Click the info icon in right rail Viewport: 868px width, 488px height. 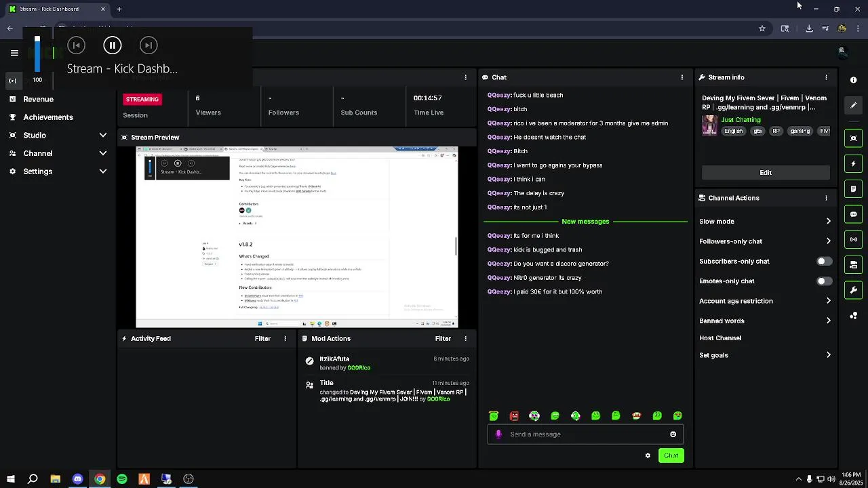click(853, 80)
